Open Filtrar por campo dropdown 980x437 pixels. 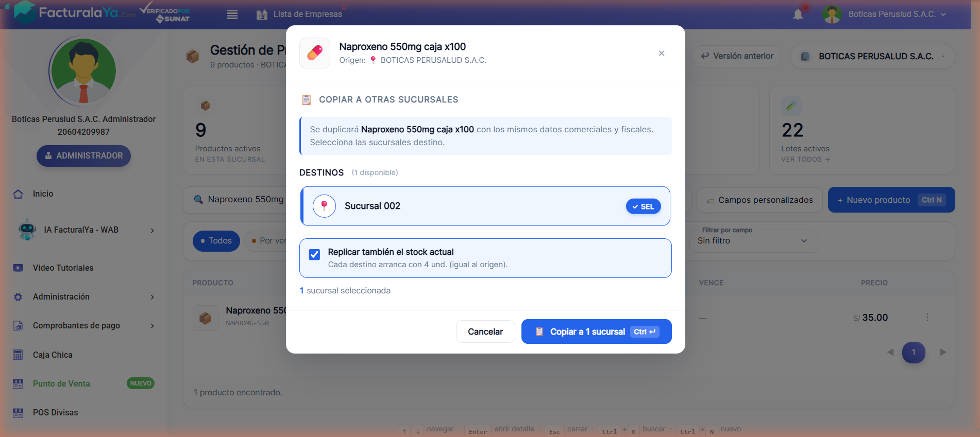click(x=753, y=241)
